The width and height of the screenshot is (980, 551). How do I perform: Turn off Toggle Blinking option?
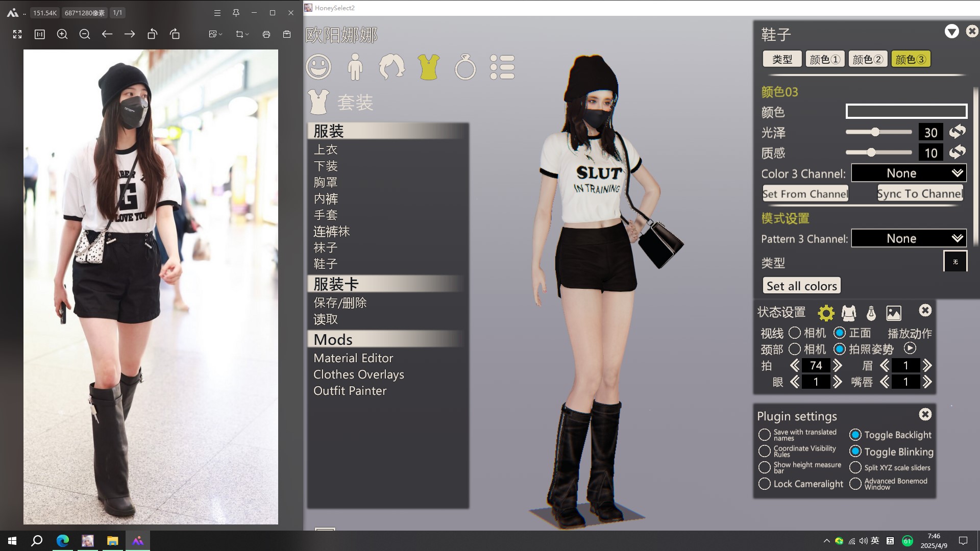[855, 452]
